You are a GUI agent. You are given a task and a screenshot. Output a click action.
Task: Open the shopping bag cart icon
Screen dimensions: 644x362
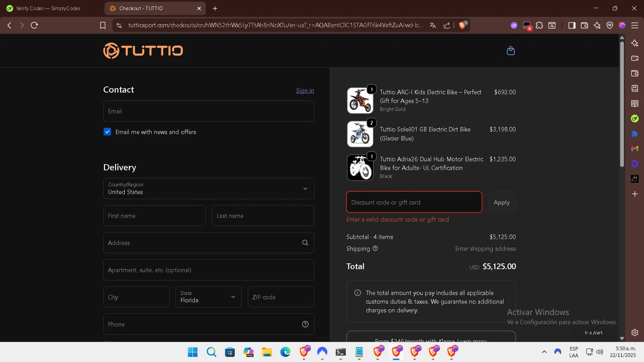tap(510, 51)
